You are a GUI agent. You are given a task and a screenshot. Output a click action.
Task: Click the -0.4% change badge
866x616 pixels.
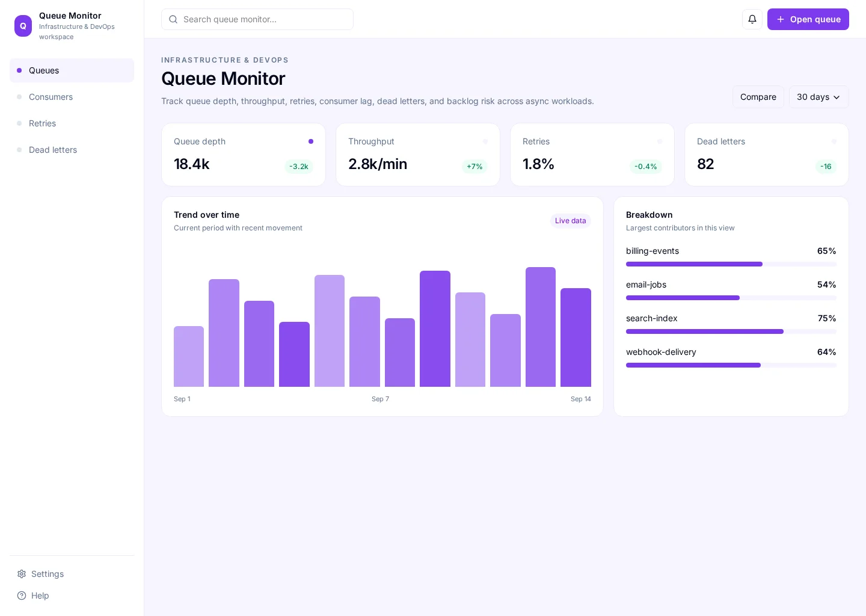(646, 167)
